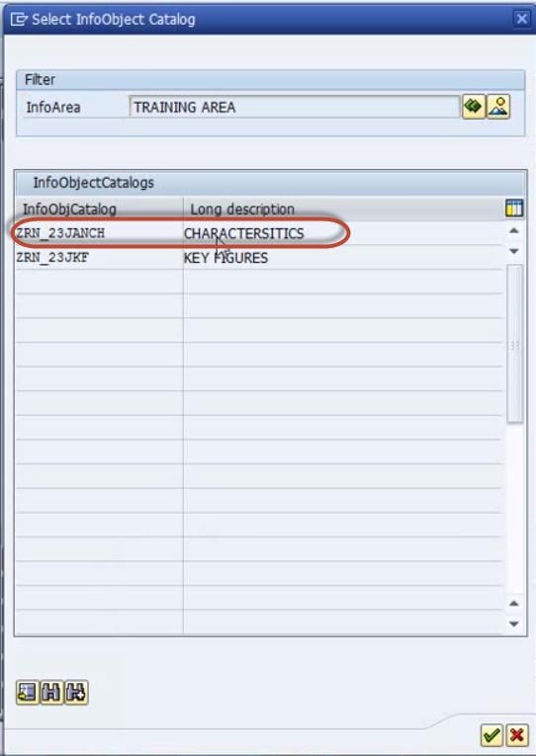Open the table column settings icon
The height and width of the screenshot is (756, 536).
click(514, 209)
